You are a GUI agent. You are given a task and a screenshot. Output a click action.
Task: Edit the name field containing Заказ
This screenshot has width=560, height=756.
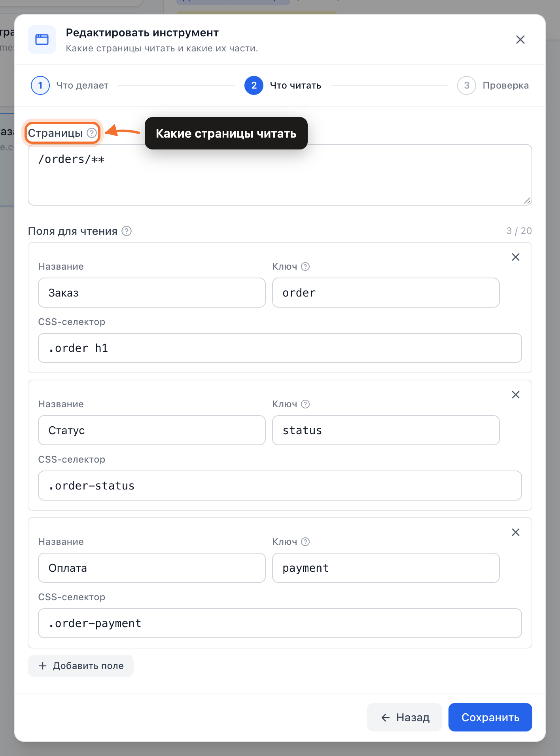(x=152, y=293)
